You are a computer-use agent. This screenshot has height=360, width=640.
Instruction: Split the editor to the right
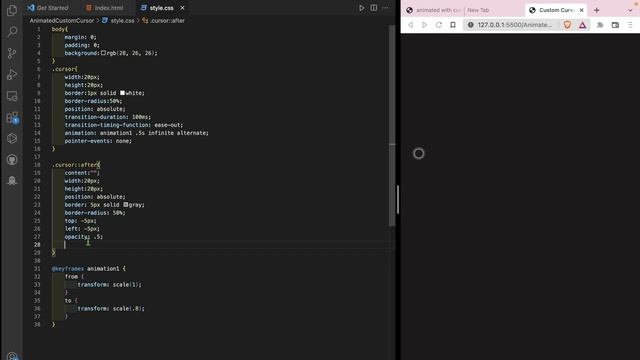[x=373, y=8]
